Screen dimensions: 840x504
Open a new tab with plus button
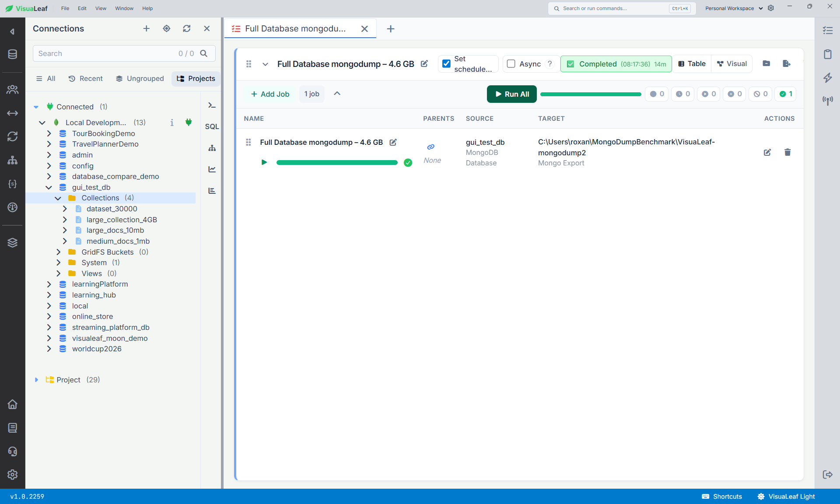[x=391, y=29]
